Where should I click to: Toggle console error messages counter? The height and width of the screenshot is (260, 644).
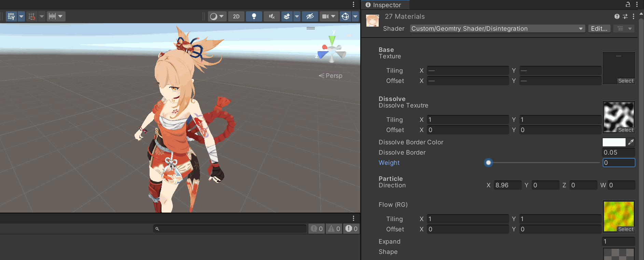coord(351,229)
